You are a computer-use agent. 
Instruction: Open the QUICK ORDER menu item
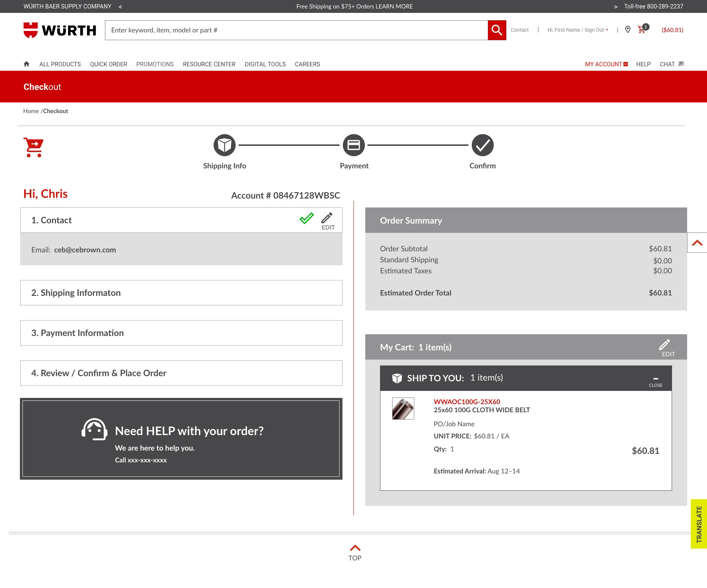[x=109, y=64]
